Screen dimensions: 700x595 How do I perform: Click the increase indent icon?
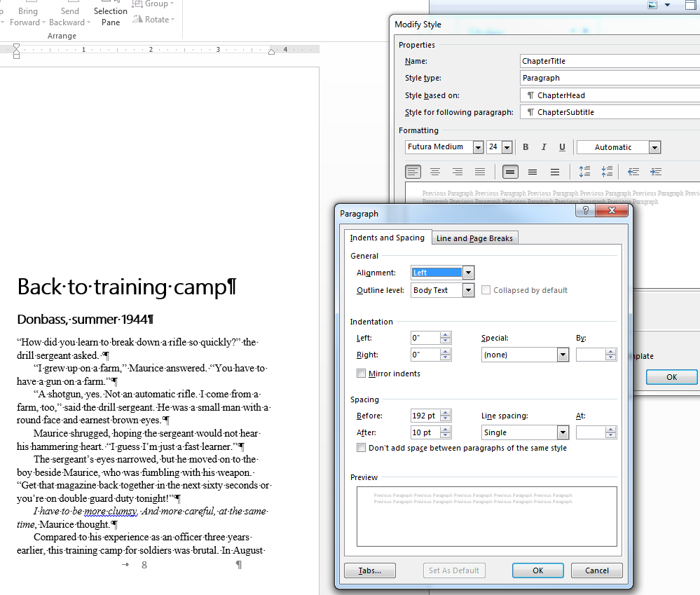coord(656,172)
